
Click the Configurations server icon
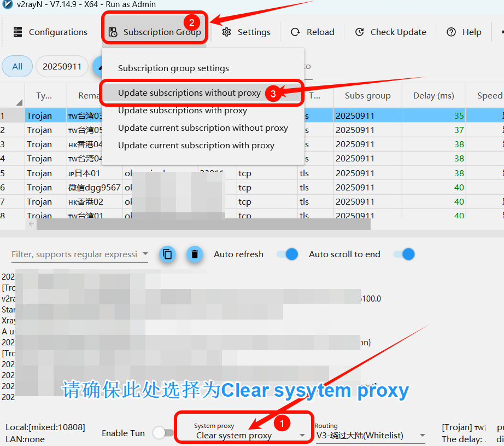(18, 32)
